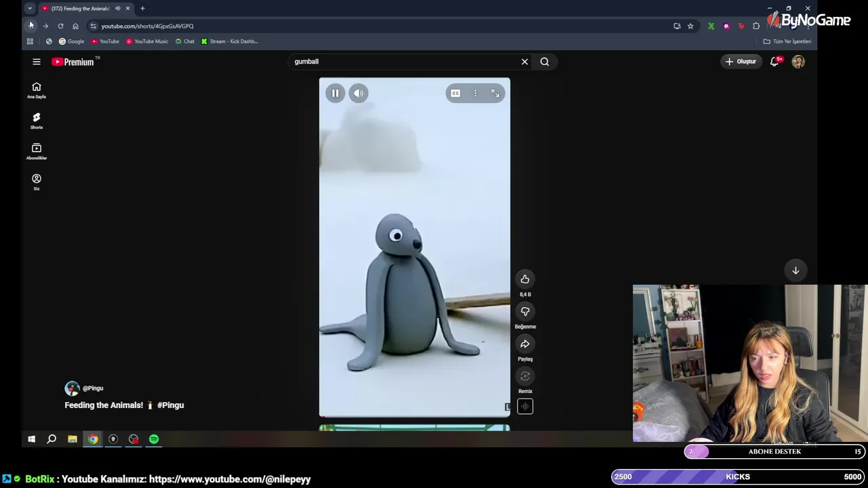Expand the short to fullscreen

[495, 93]
